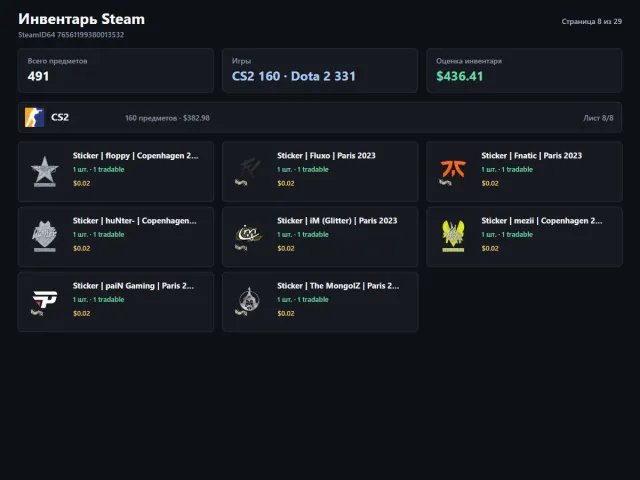The height and width of the screenshot is (480, 640).
Task: Click the $436.41 inventory valuation amount
Action: coord(460,76)
